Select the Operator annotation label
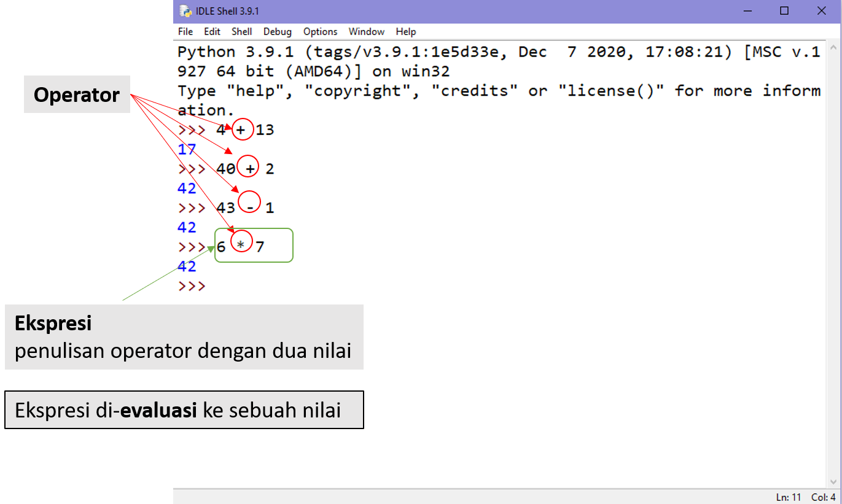 77,95
